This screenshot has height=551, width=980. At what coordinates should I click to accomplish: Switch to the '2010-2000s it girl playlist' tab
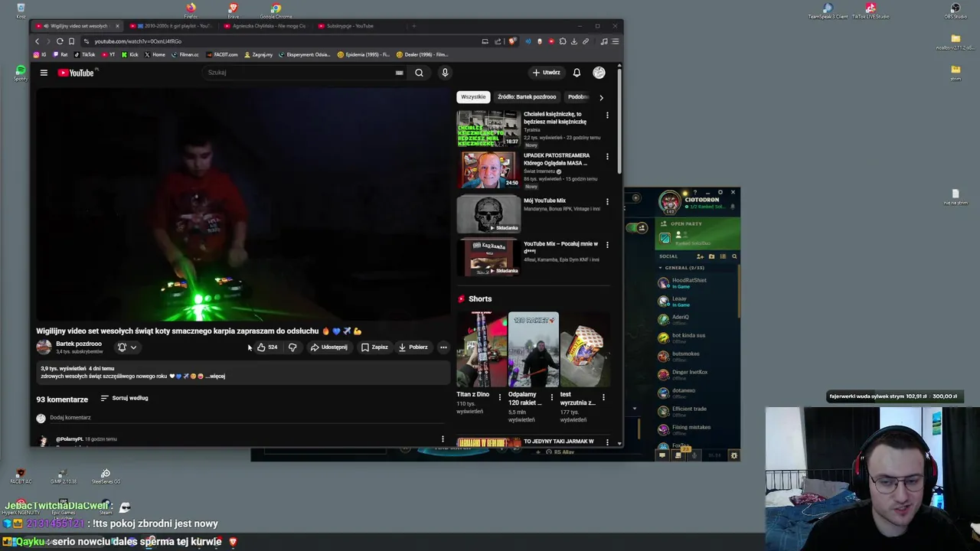coord(171,26)
